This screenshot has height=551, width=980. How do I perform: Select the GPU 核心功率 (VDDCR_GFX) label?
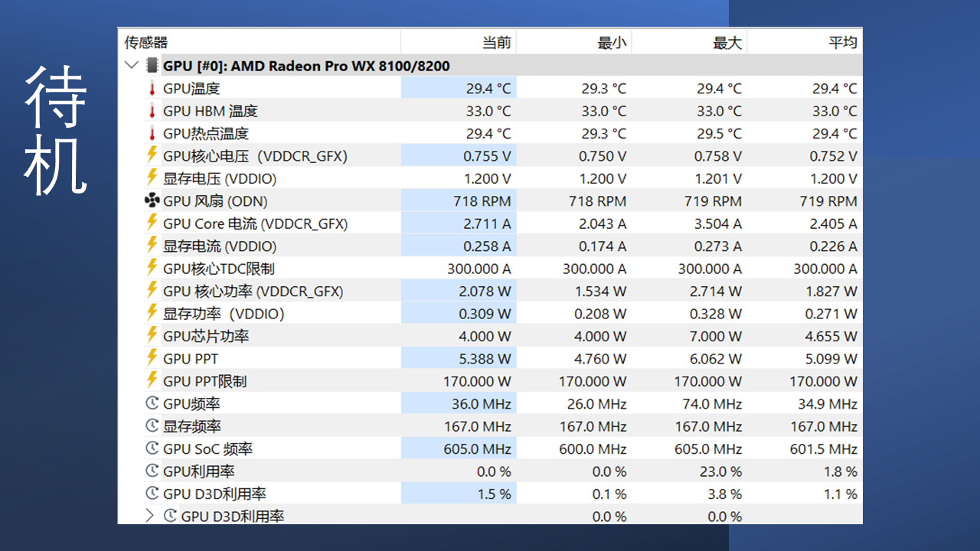tap(253, 291)
